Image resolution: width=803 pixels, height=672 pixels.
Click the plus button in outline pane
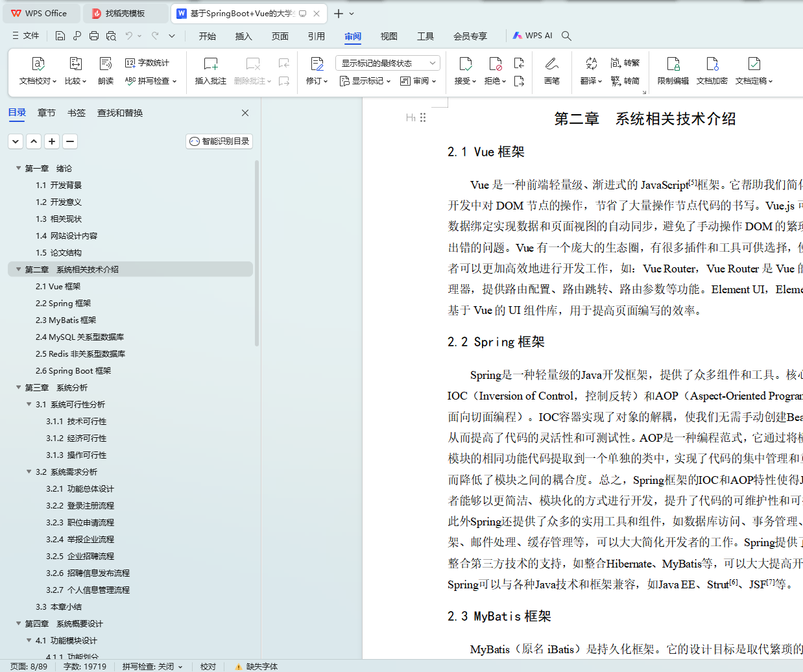point(52,141)
